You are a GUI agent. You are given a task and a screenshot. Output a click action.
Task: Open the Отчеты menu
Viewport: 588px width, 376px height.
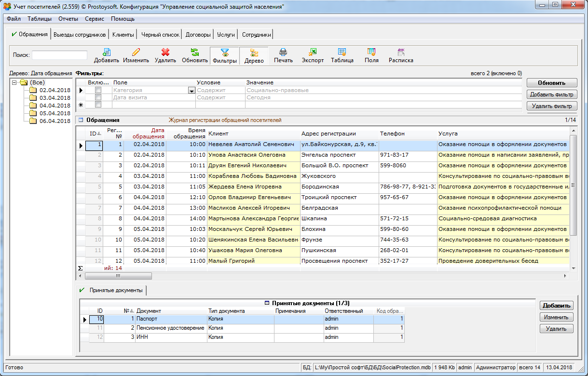point(68,19)
